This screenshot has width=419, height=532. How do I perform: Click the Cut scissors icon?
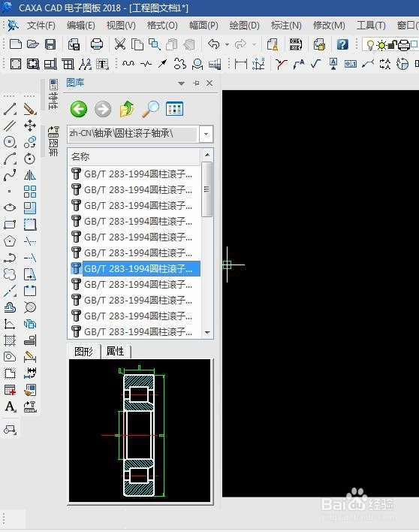[120, 44]
